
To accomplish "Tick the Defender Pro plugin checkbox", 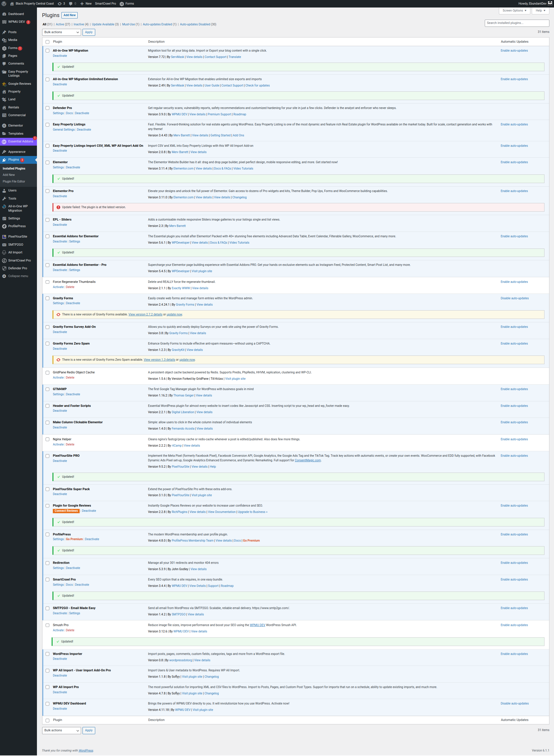I will (x=47, y=108).
